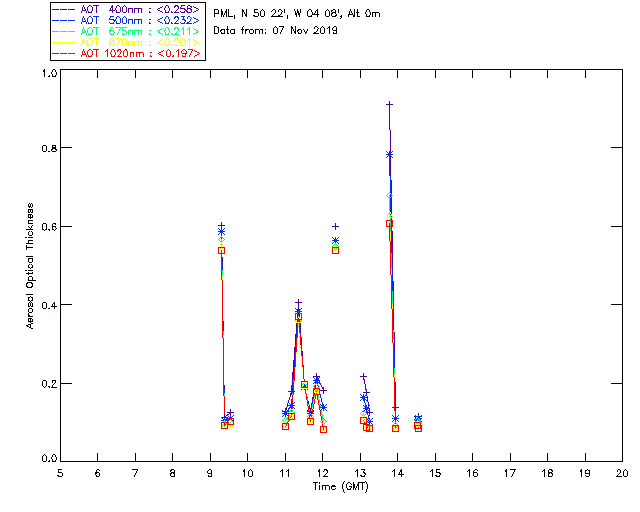
Task: Click the 'Data from: 07 Nov 2019' text
Action: (x=276, y=31)
